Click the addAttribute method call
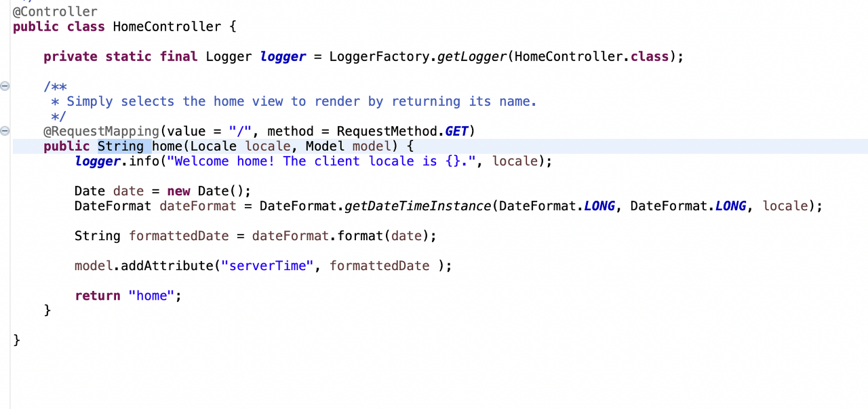868x409 pixels. pyautogui.click(x=167, y=265)
